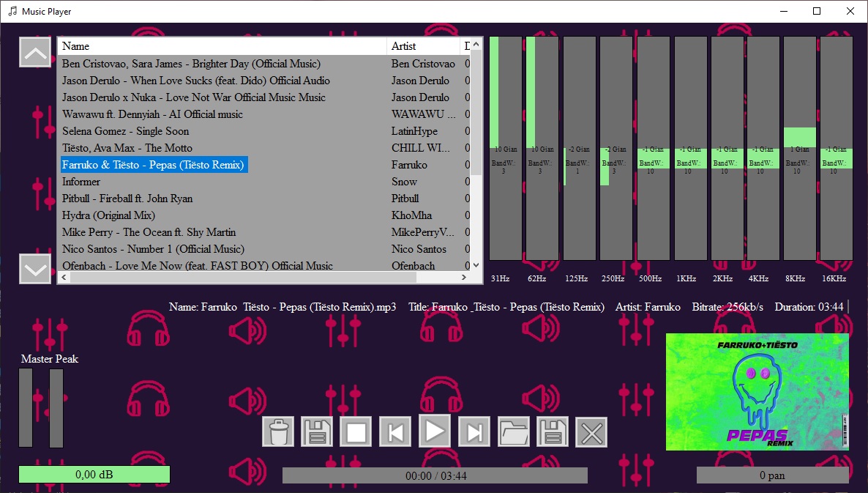Start playback with the play button
868x493 pixels.
point(435,431)
